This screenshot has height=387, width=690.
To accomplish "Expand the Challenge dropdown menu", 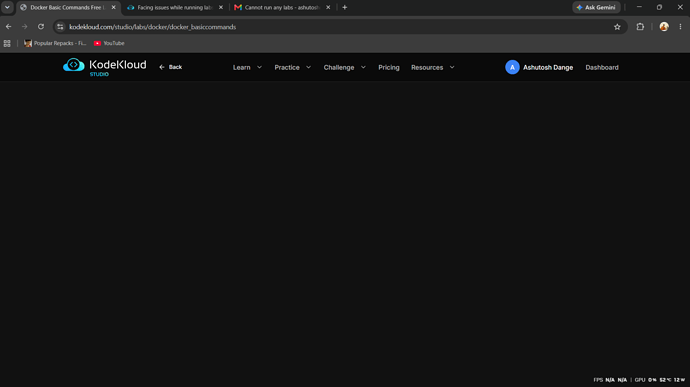I will pos(345,67).
